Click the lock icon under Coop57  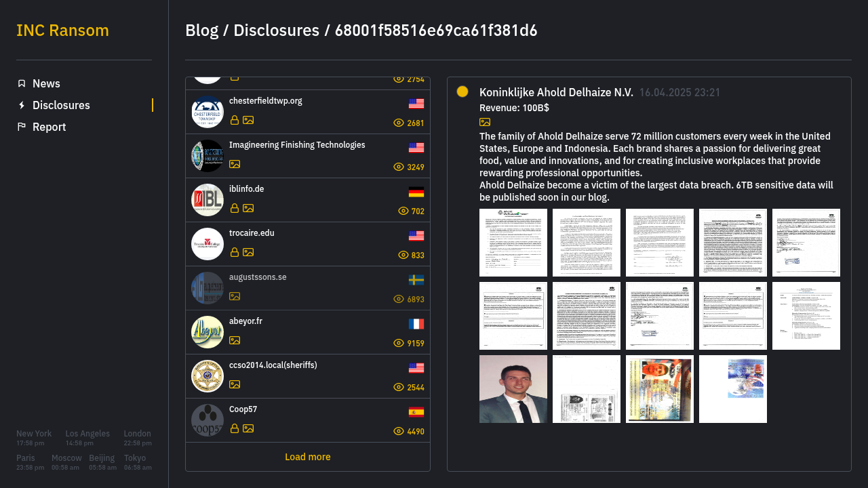pyautogui.click(x=235, y=428)
